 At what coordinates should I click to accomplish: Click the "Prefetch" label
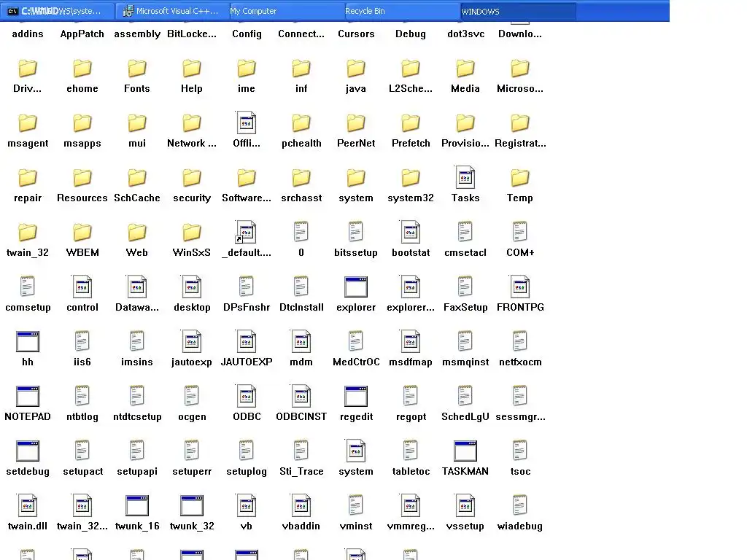[x=411, y=144]
